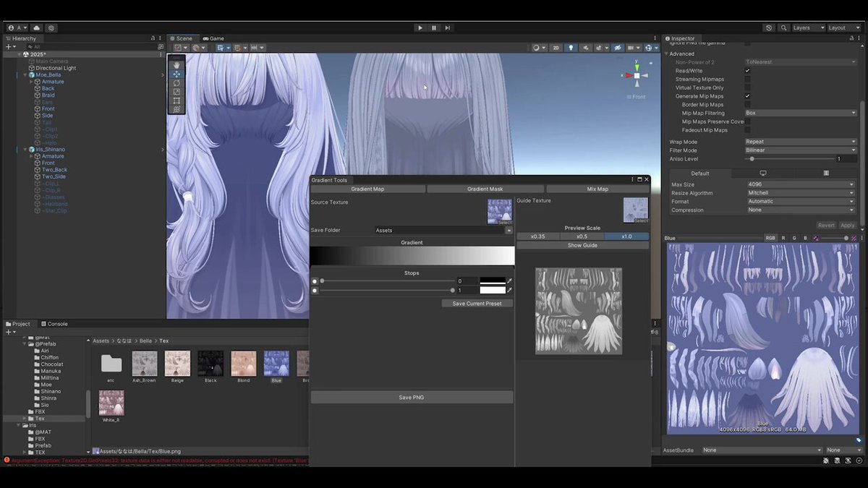Open the global Search magnifier icon
The width and height of the screenshot is (868, 488).
(783, 27)
